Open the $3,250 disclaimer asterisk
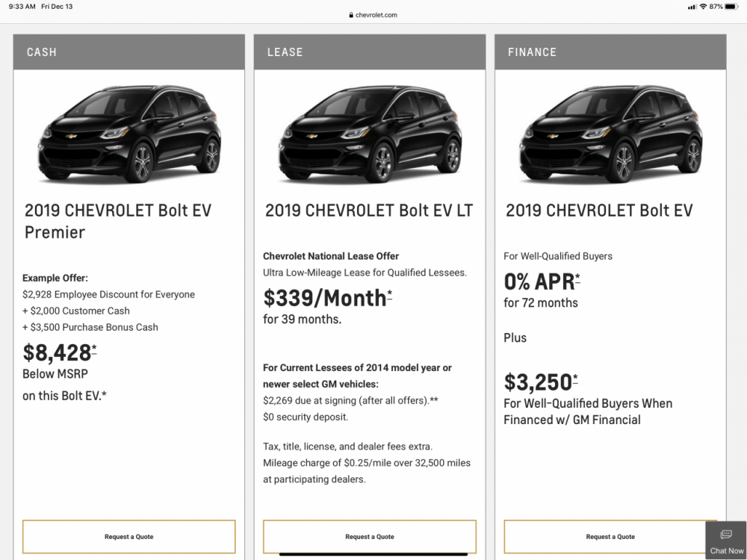Image resolution: width=747 pixels, height=560 pixels. [575, 378]
